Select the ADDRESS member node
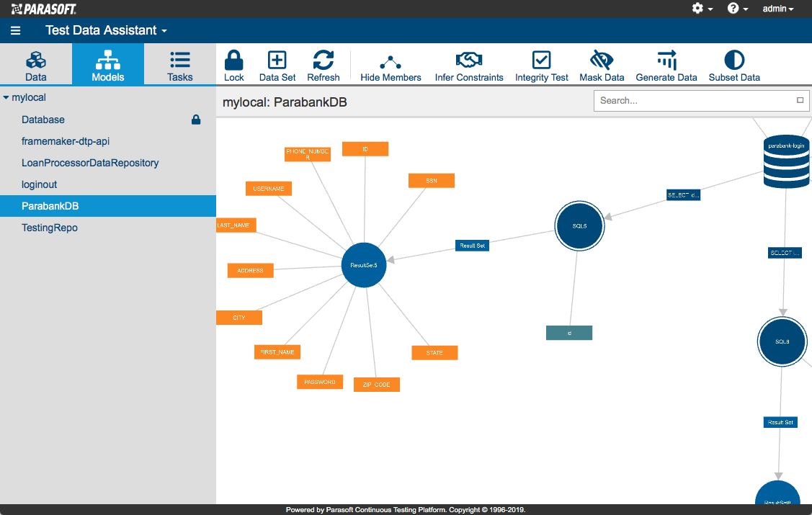 click(250, 271)
